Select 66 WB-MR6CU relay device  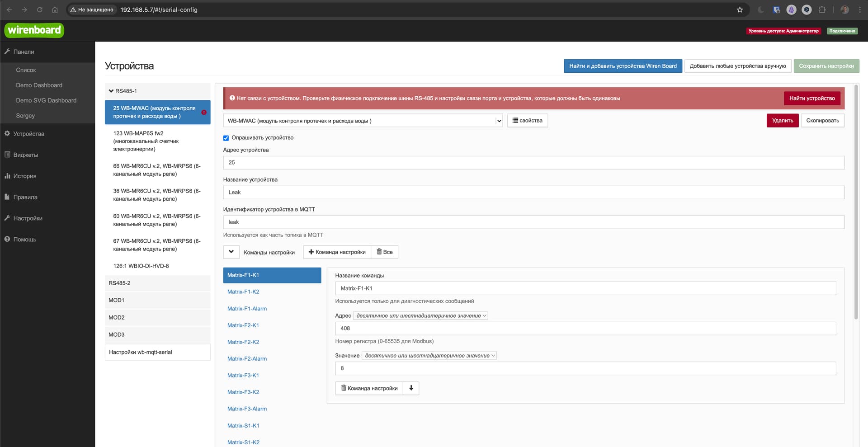coord(158,170)
